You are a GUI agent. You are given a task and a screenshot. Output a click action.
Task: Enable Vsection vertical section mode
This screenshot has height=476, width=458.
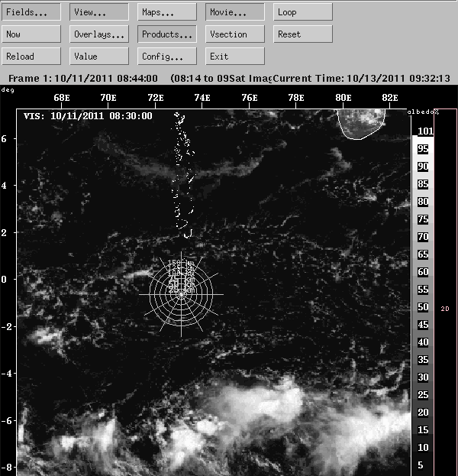pyautogui.click(x=235, y=34)
